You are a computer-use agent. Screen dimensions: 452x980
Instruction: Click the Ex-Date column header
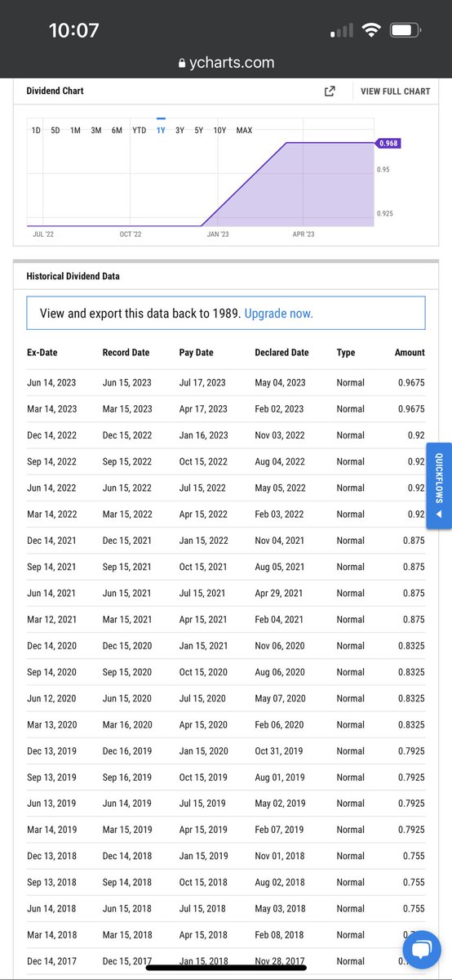tap(42, 353)
